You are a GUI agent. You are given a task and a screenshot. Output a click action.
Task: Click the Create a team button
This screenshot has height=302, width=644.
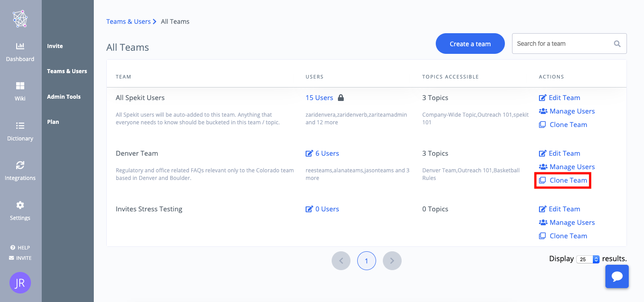[x=470, y=44]
